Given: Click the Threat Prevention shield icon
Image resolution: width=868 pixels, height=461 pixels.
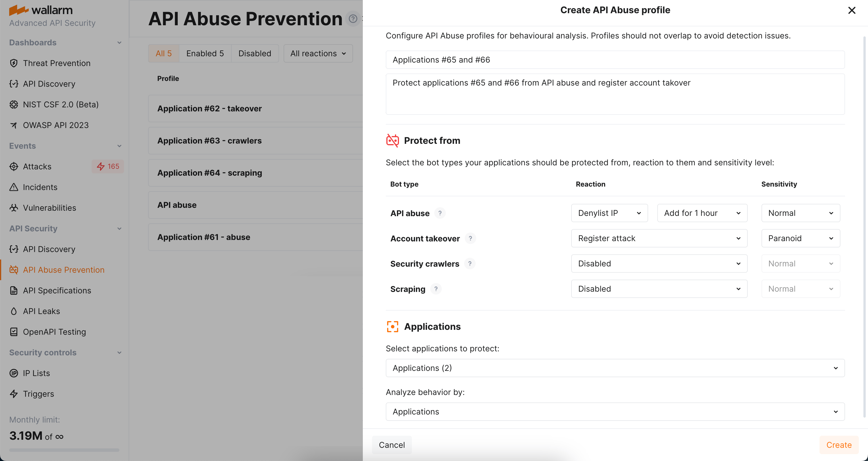Looking at the screenshot, I should click(x=13, y=63).
